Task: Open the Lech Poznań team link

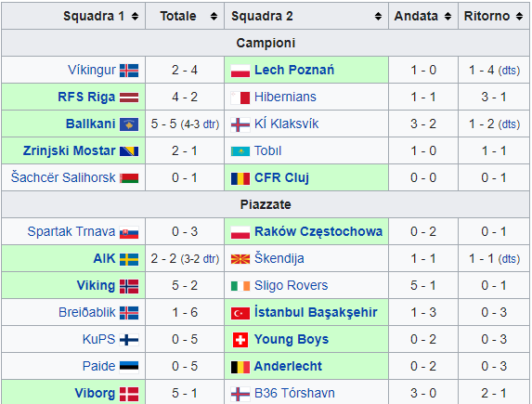Action: [x=294, y=70]
